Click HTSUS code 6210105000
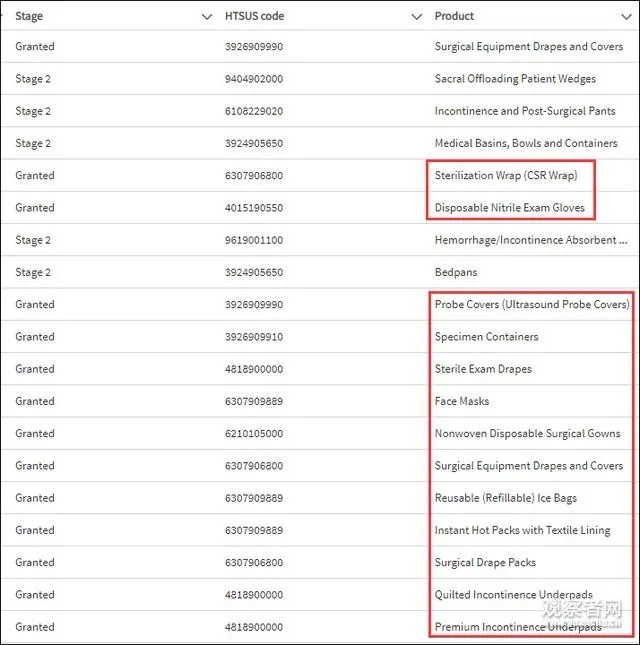Image resolution: width=640 pixels, height=645 pixels. [x=254, y=433]
